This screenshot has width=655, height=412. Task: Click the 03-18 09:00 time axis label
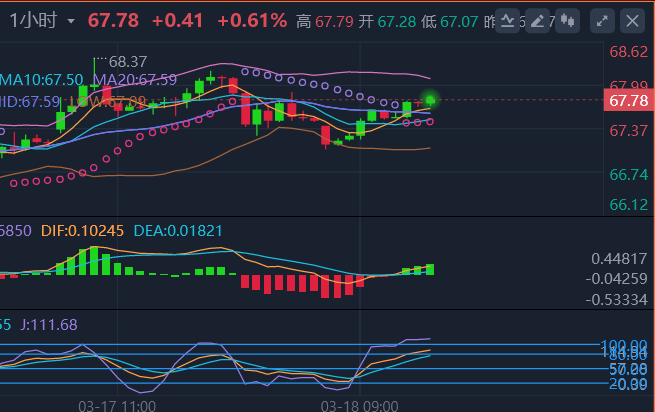coord(358,405)
